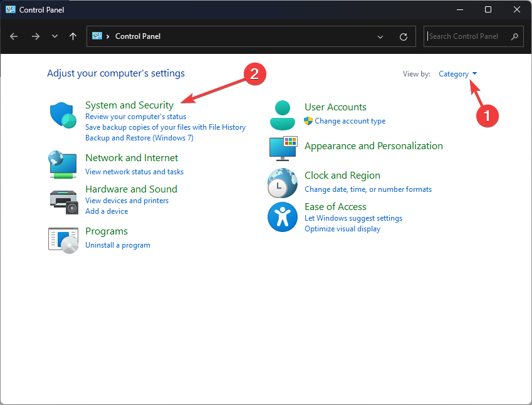Screen dimensions: 532x405
Task: Click the Programs disc icon
Action: (63, 238)
